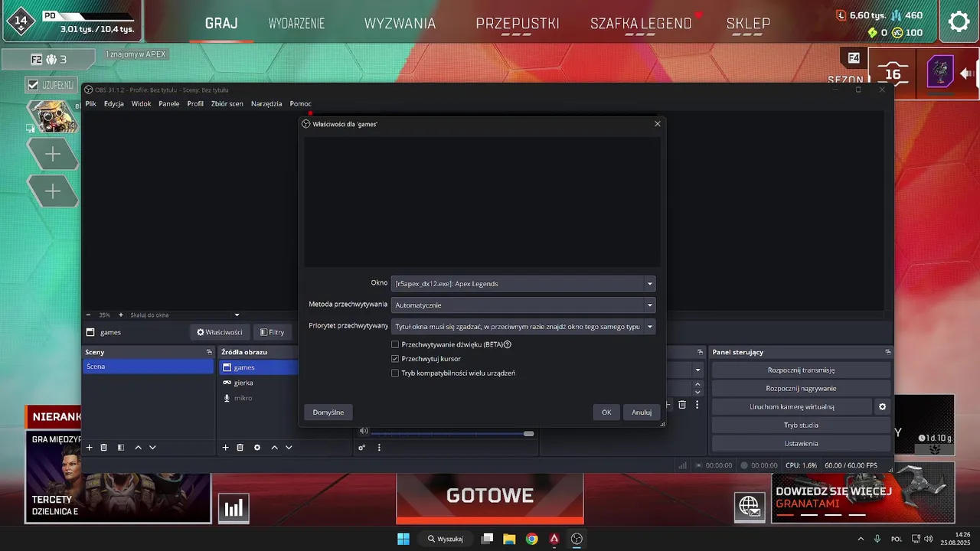
Task: Switch to WYZWANIA tab in Apex
Action: click(x=400, y=24)
